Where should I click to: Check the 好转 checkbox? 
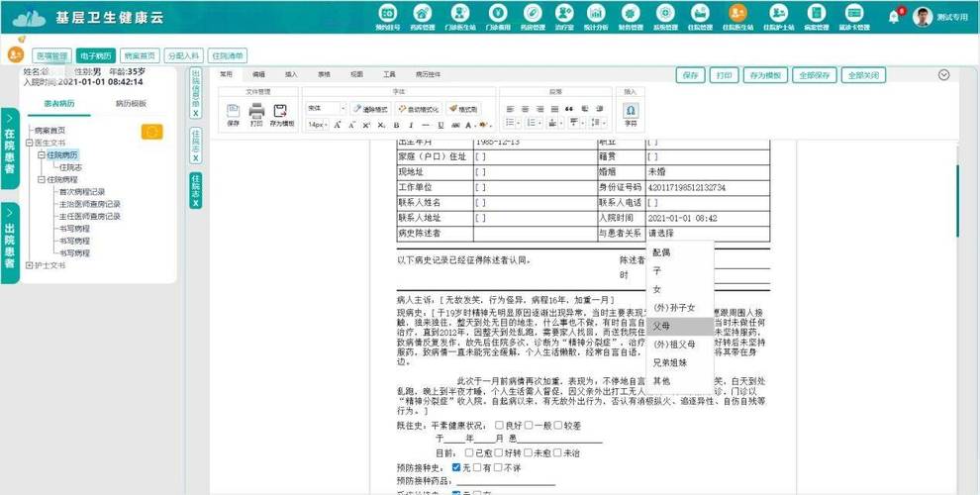click(x=499, y=452)
